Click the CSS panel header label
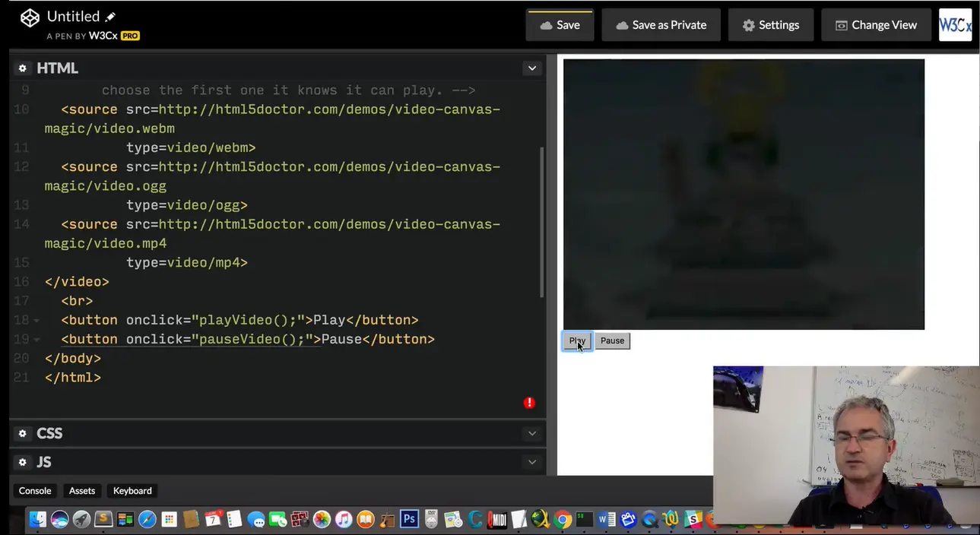This screenshot has height=535, width=980. (49, 433)
